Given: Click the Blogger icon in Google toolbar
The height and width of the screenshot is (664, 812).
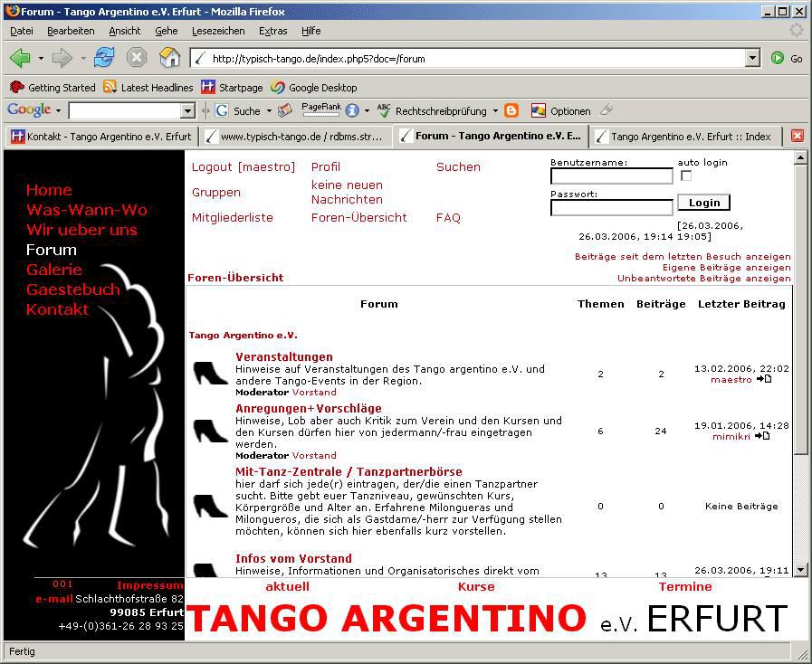Looking at the screenshot, I should (x=512, y=110).
